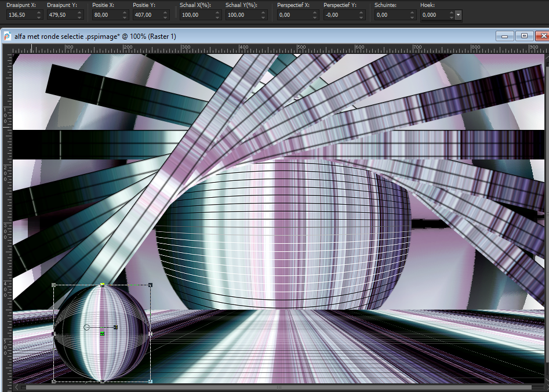The width and height of the screenshot is (549, 392).
Task: Minimize the image window
Action: pyautogui.click(x=504, y=36)
